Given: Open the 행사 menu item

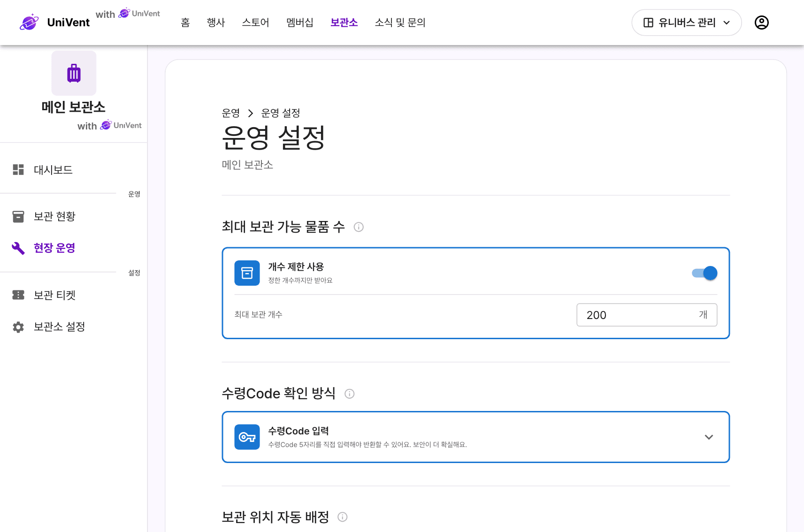Looking at the screenshot, I should pos(216,23).
